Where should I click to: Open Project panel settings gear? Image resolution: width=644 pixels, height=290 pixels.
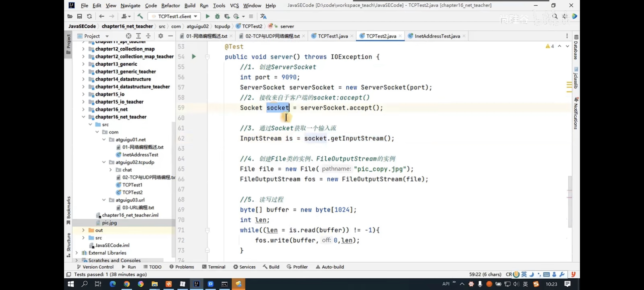pos(161,36)
